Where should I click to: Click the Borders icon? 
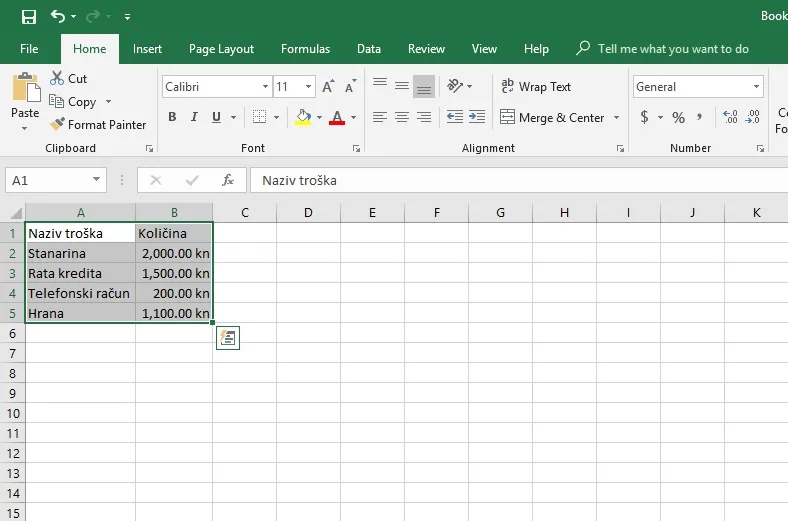(x=259, y=117)
